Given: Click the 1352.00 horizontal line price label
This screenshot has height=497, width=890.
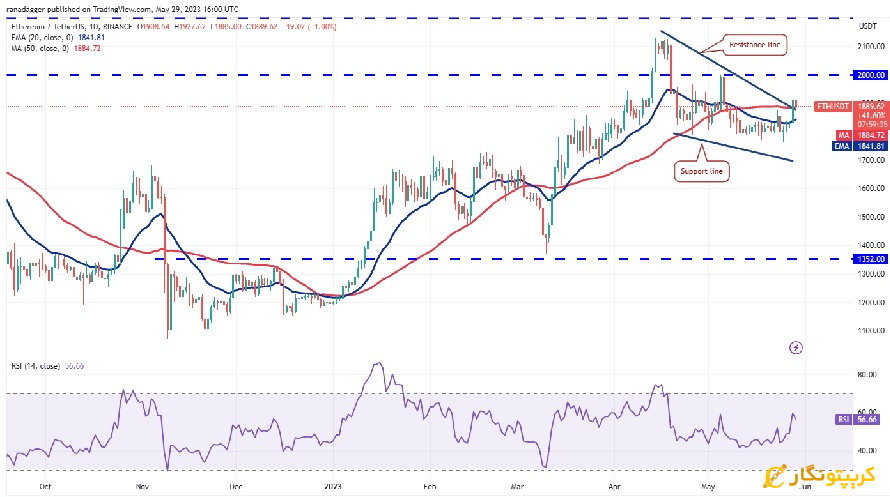Looking at the screenshot, I should [871, 259].
